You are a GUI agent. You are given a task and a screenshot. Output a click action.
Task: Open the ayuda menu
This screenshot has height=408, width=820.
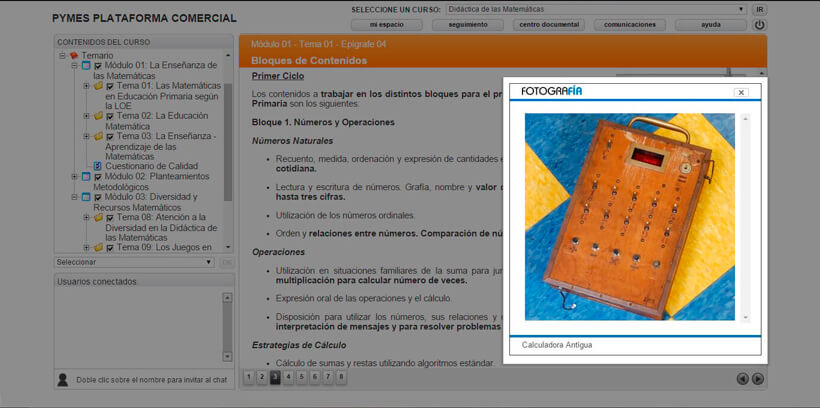[711, 25]
